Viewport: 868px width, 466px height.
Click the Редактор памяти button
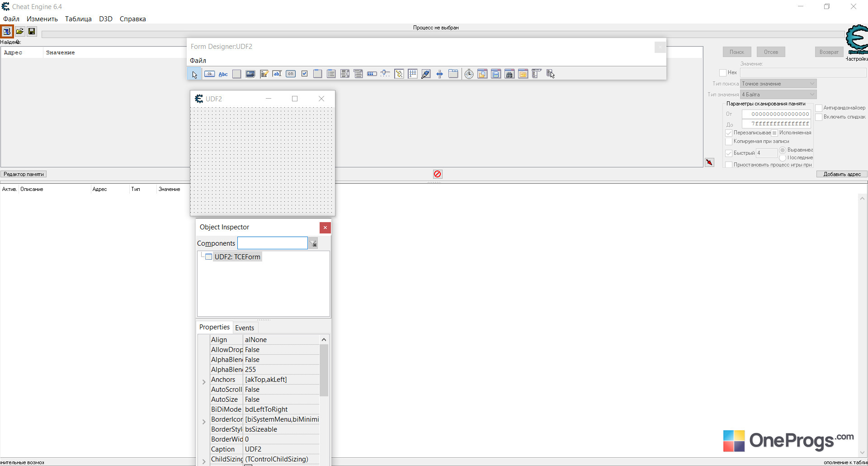(x=24, y=174)
